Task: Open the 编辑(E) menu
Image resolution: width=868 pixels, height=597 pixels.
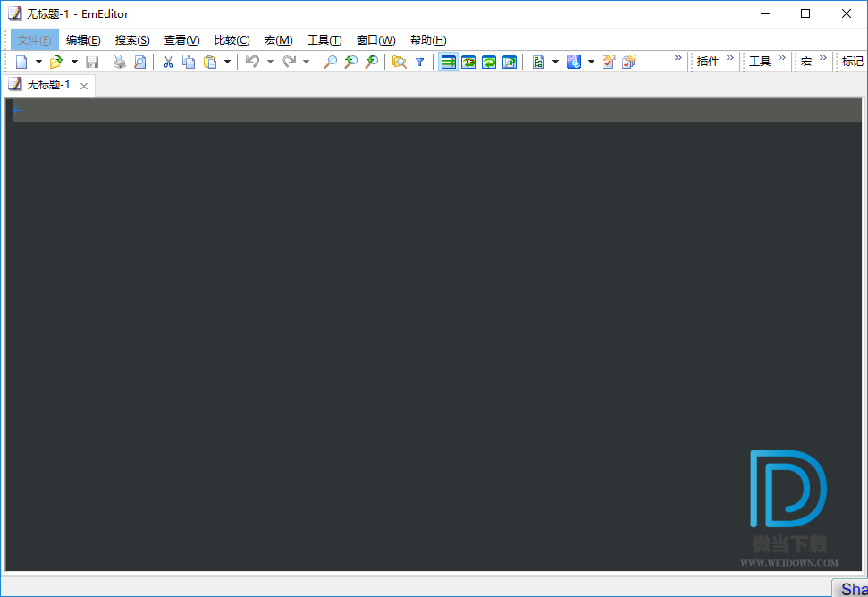Action: pyautogui.click(x=83, y=40)
